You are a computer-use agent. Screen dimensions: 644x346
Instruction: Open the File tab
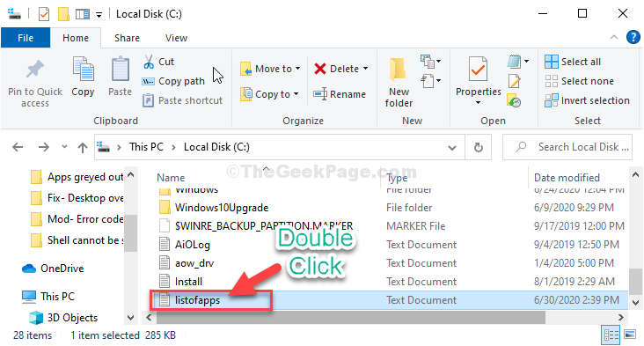[26, 38]
